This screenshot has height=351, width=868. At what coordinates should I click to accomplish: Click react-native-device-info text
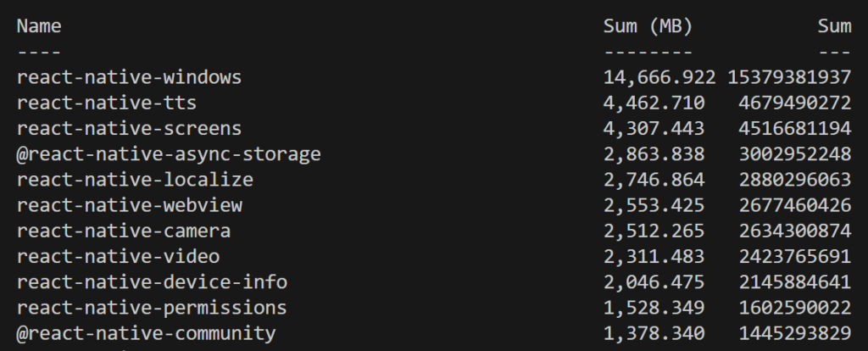pyautogui.click(x=152, y=281)
